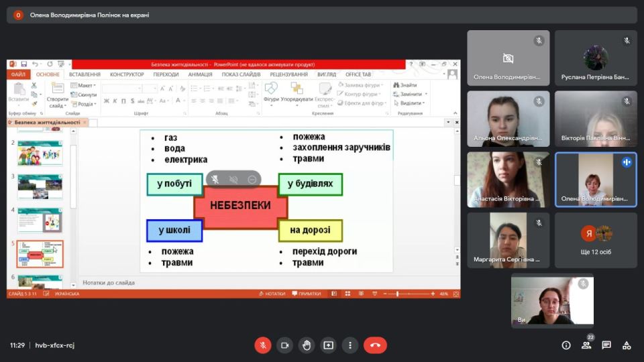The image size is (644, 362).
Task: Select slide 3 thumbnail
Action: pos(40,187)
